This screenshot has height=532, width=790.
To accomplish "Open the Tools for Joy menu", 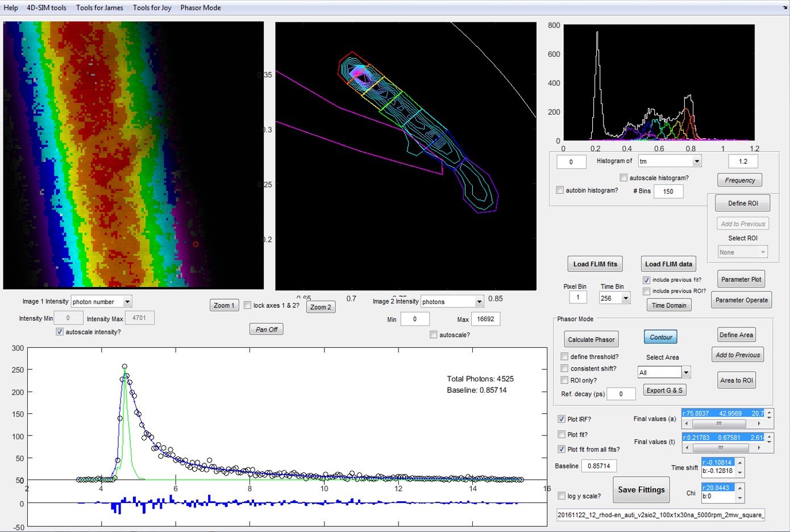I will (152, 7).
